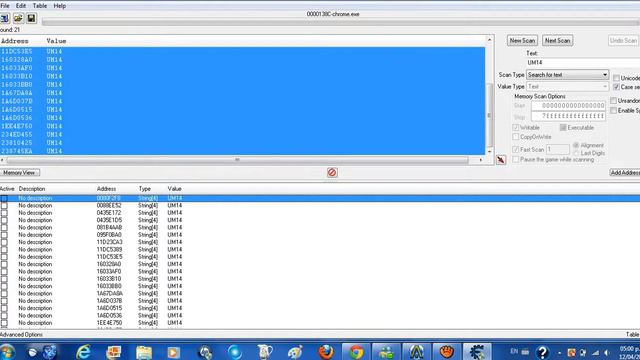Image resolution: width=640 pixels, height=360 pixels.
Task: Tick the Active box for address 11D23CA3
Action: click(4, 242)
